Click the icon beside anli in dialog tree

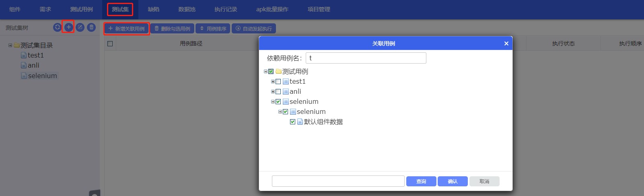tap(286, 91)
